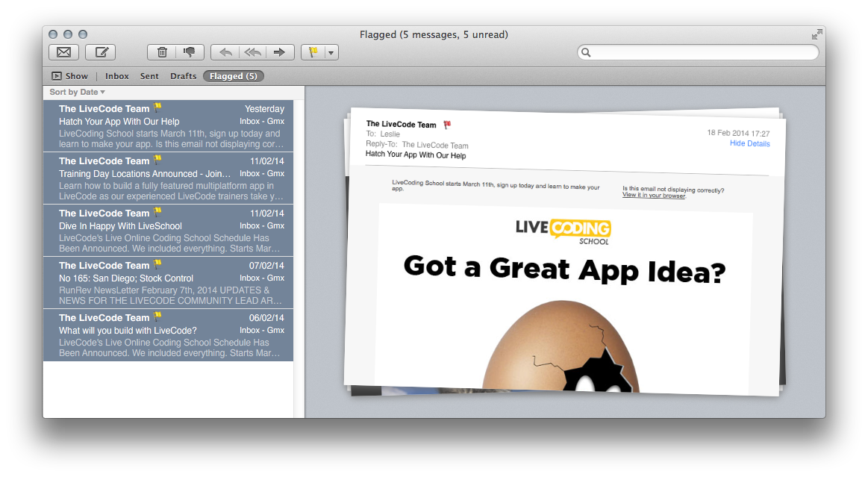Open the flag color dropdown arrow
This screenshot has width=868, height=477.
[331, 52]
